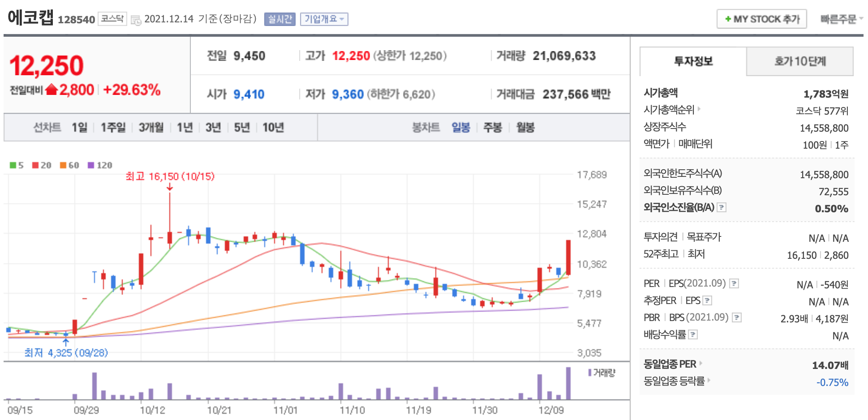Image resolution: width=868 pixels, height=420 pixels.
Task: Toggle the 실시간 real-time button
Action: 280,19
